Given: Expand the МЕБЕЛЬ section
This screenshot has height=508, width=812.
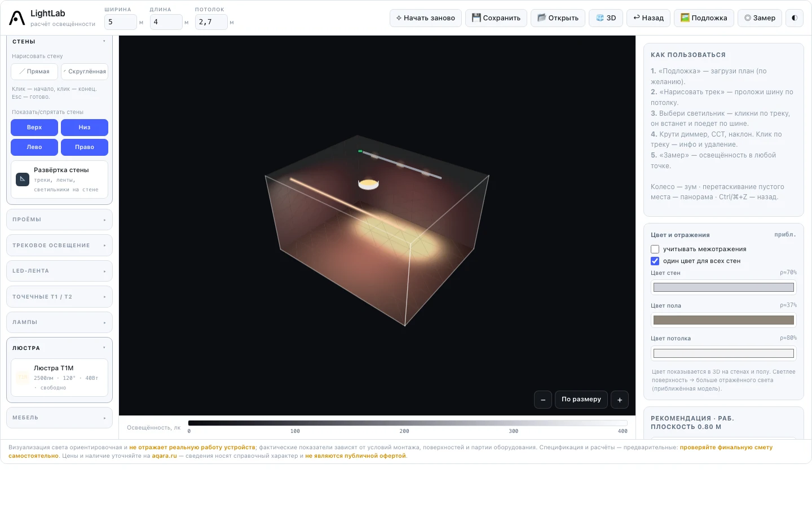Looking at the screenshot, I should coord(59,418).
